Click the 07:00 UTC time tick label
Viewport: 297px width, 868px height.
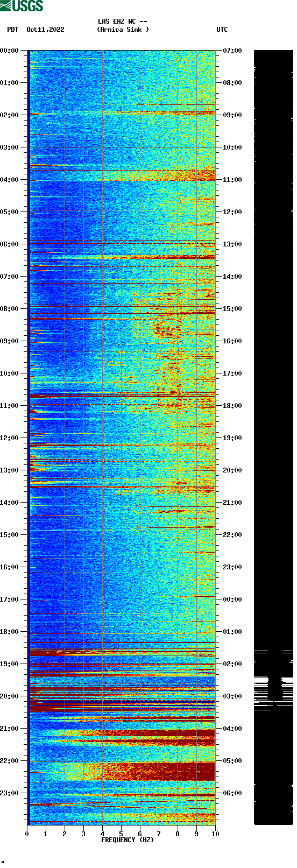[x=232, y=51]
